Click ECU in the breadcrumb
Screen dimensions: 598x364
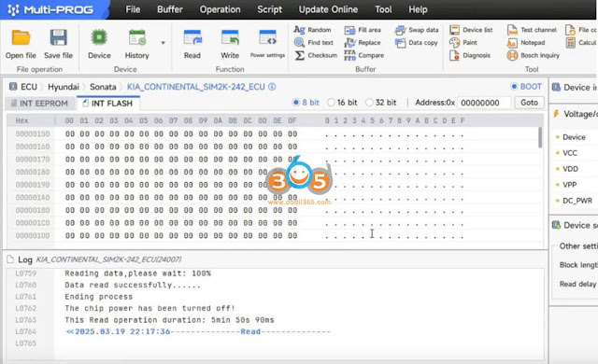[29, 87]
